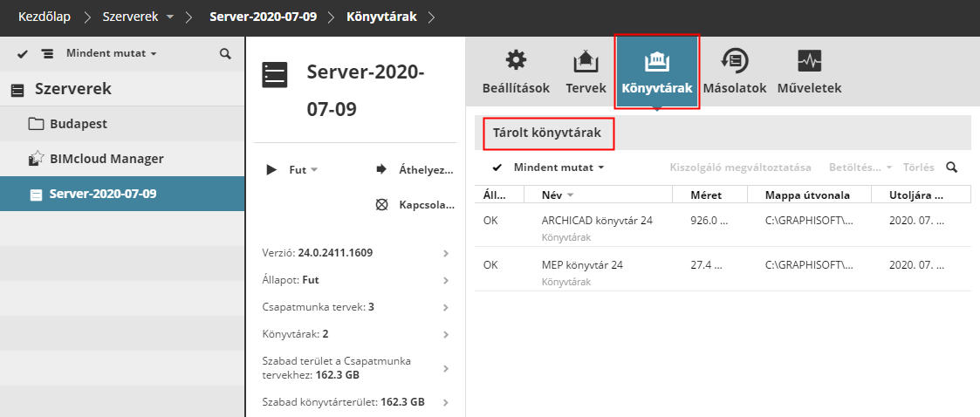Open the left sidebar Mindent mutat filter

tap(111, 54)
